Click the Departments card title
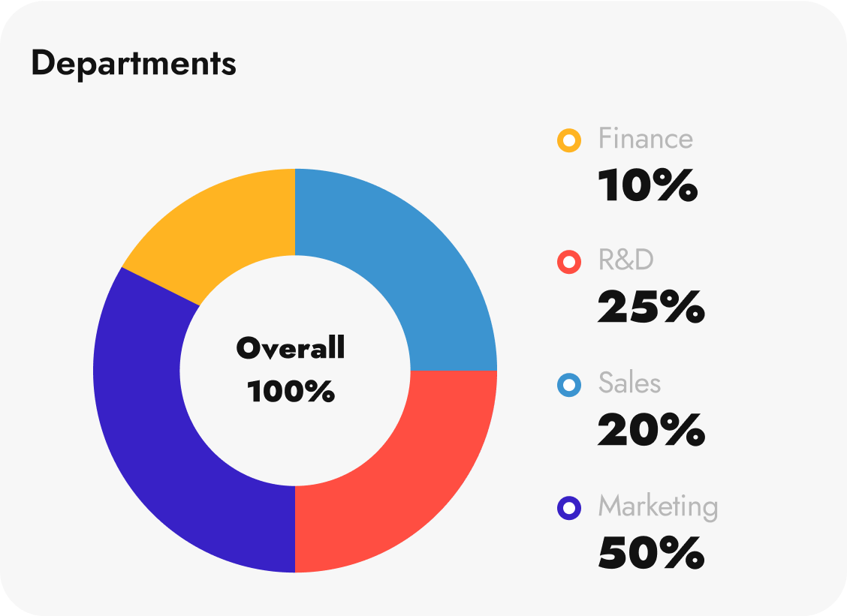The image size is (847, 616). [x=134, y=64]
